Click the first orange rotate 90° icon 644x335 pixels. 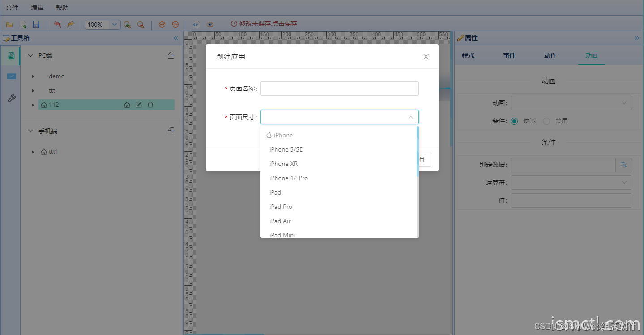pyautogui.click(x=162, y=25)
